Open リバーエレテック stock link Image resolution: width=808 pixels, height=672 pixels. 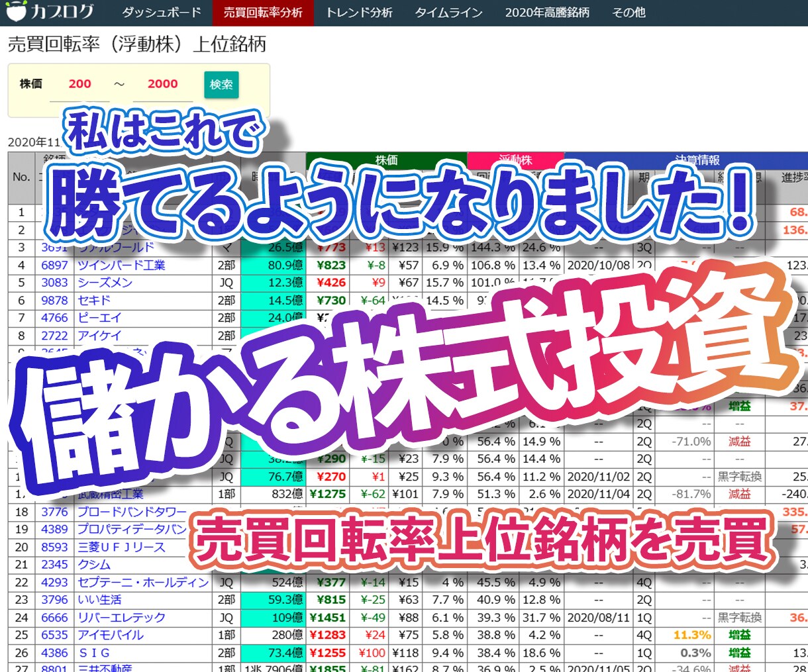point(121,618)
